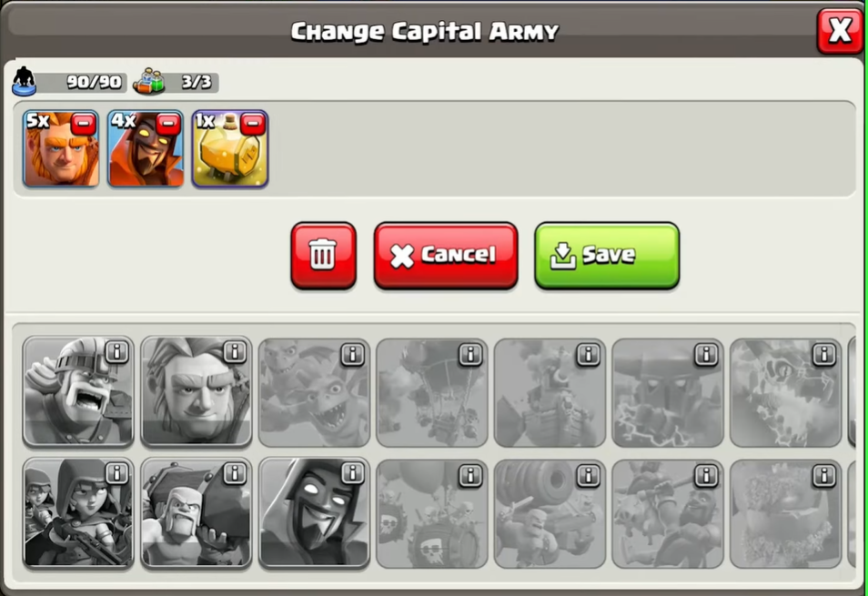This screenshot has width=868, height=596.
Task: Open info for Sneaky Archers troop
Action: point(116,474)
